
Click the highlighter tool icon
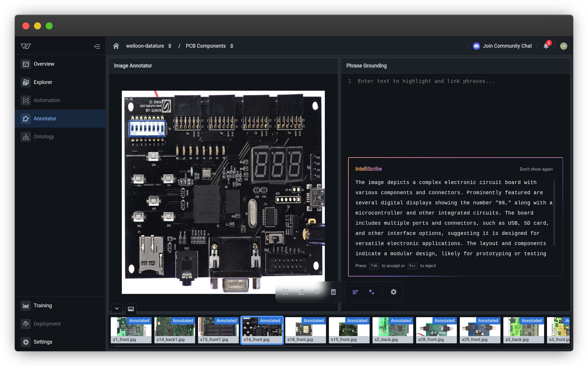302,292
